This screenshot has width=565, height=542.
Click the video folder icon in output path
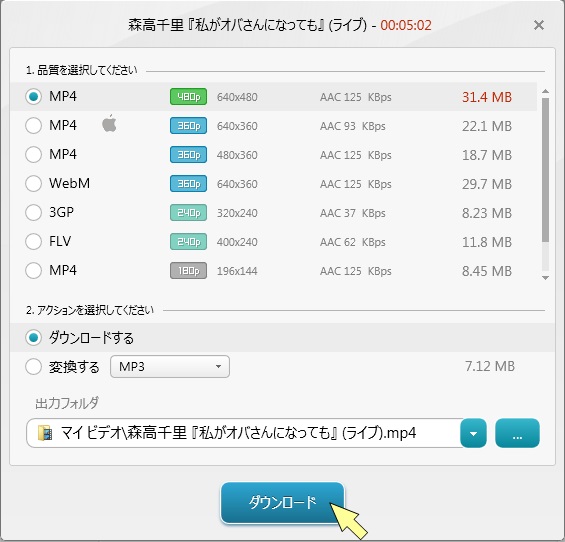45,433
